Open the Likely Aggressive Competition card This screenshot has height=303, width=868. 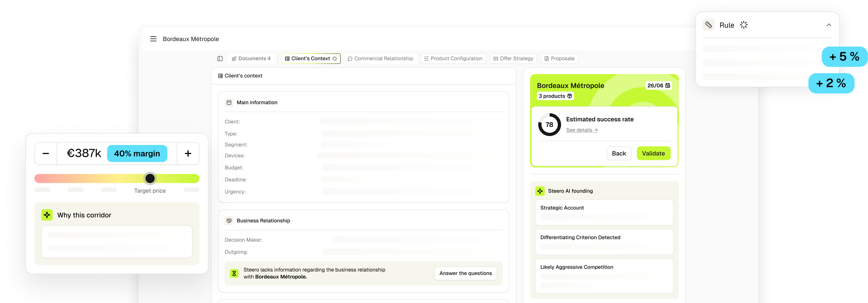click(604, 276)
